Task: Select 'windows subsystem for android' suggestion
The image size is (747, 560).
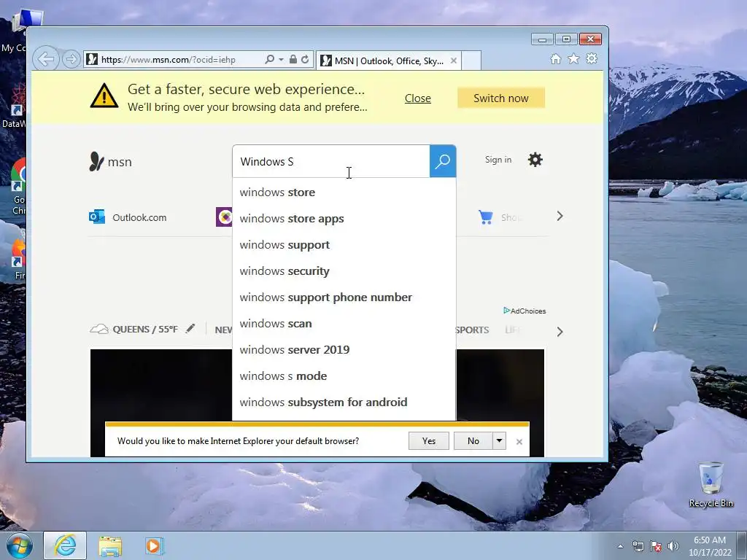Action: [x=344, y=402]
